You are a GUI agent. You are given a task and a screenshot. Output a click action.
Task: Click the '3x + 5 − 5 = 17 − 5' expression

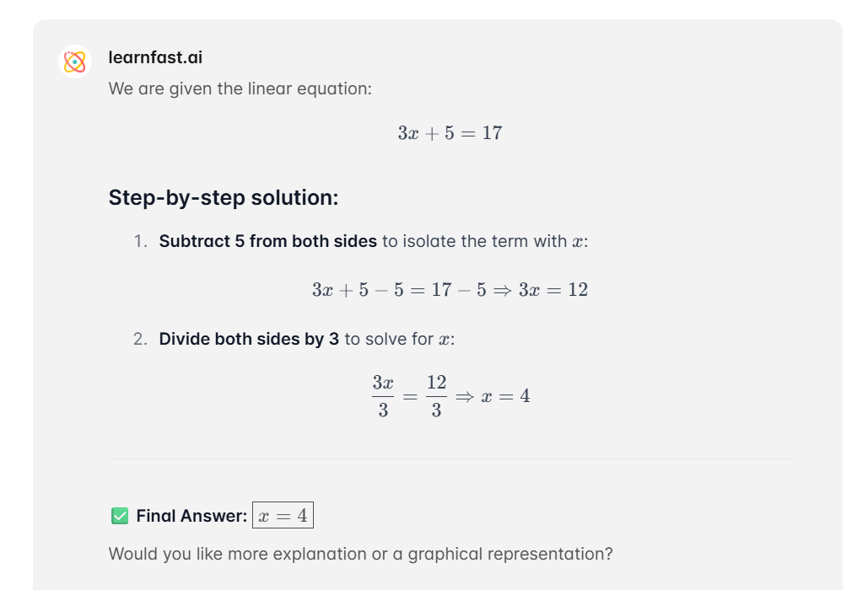click(399, 290)
